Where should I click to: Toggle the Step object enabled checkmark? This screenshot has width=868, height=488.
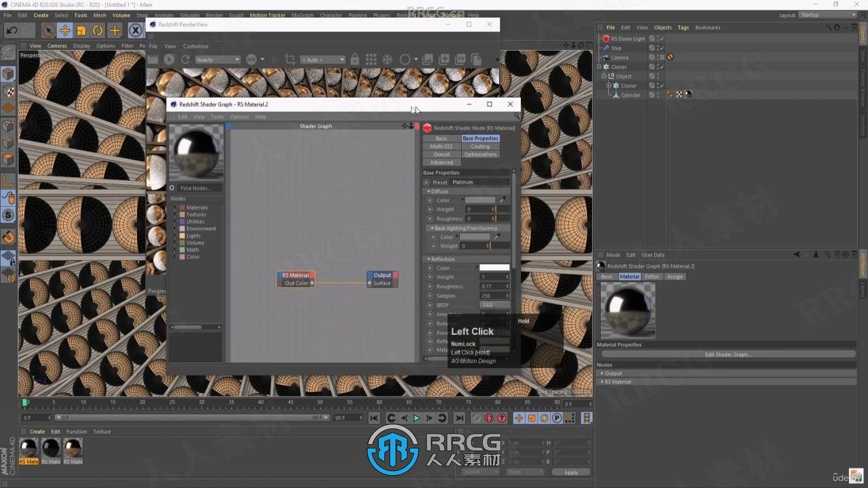coord(661,48)
